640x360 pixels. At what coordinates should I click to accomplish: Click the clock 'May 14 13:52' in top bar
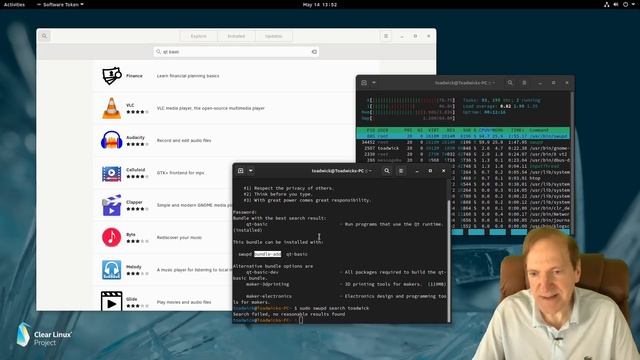[x=320, y=4]
